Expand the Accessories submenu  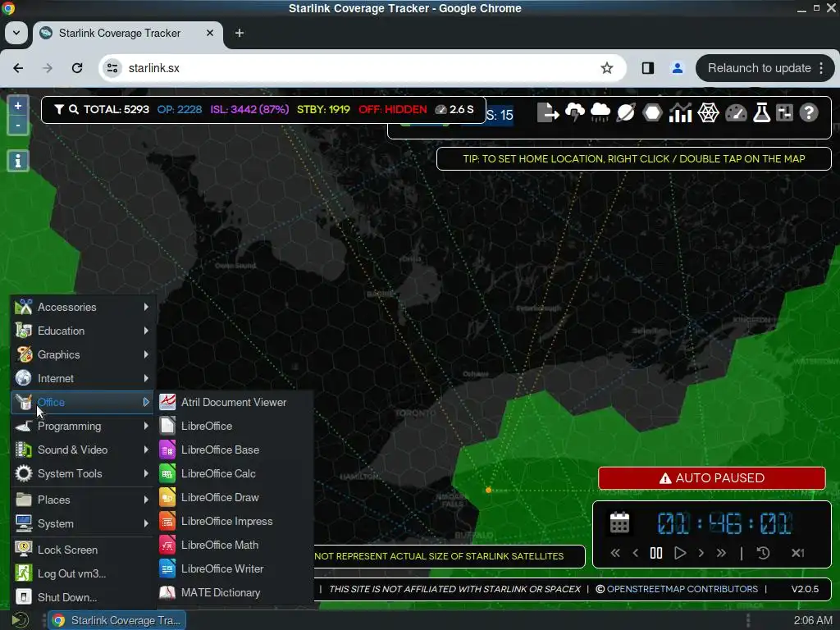point(83,307)
